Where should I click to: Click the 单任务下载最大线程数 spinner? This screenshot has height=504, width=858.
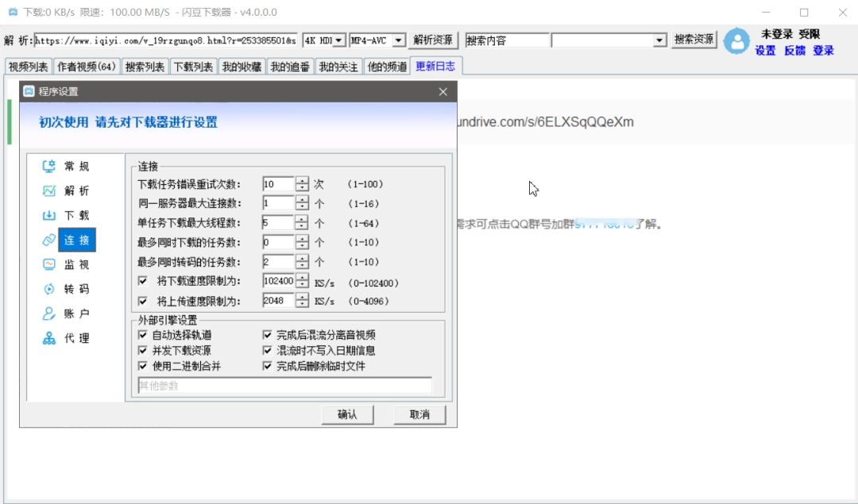302,222
